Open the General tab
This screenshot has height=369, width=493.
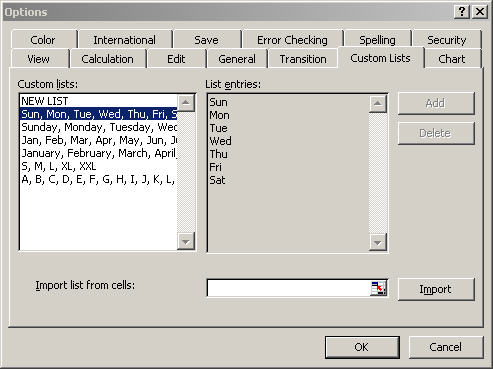pyautogui.click(x=237, y=59)
